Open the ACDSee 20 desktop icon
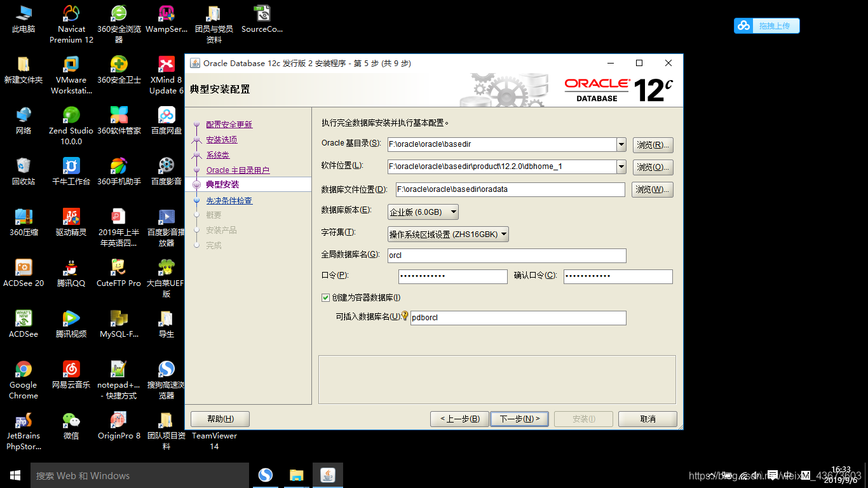 click(24, 273)
